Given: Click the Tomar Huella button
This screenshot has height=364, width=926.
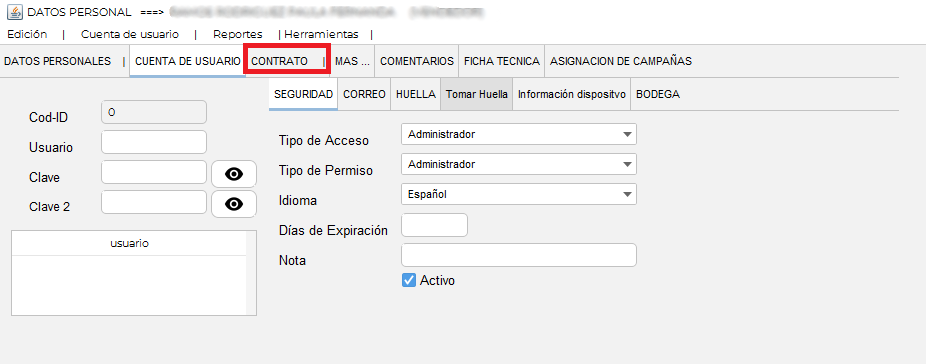Looking at the screenshot, I should 477,94.
